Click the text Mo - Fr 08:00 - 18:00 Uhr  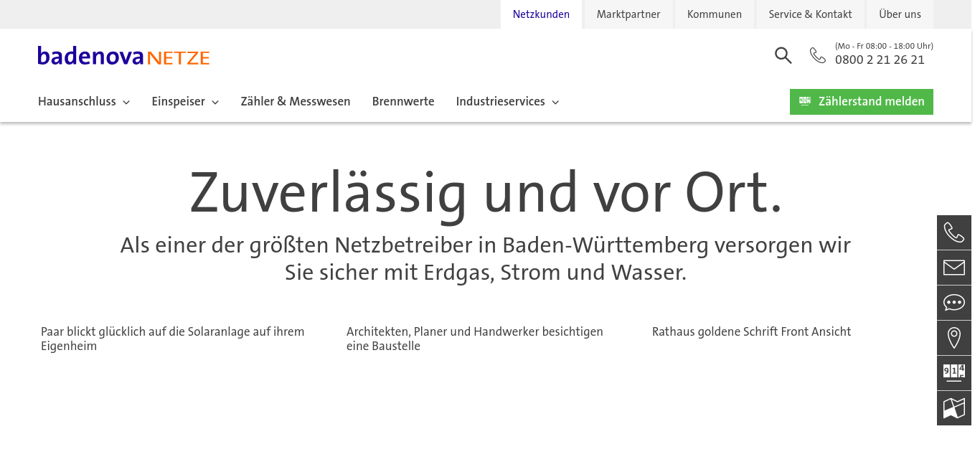tap(884, 46)
